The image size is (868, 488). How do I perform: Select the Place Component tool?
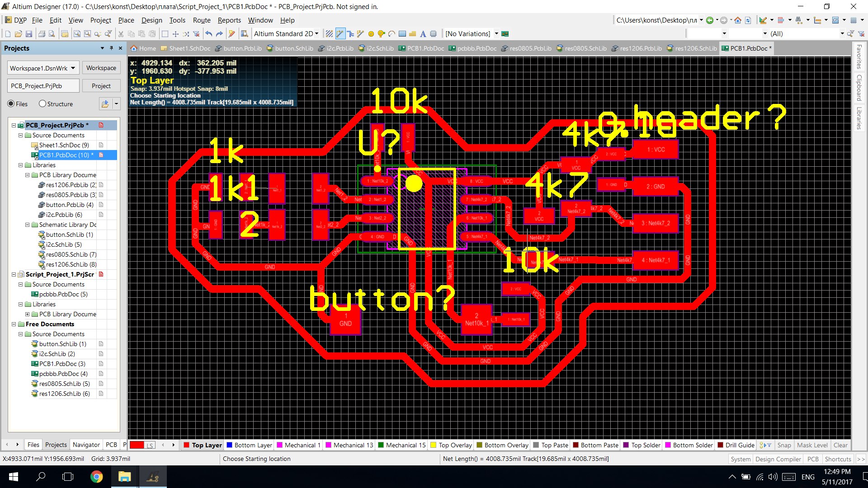pos(433,34)
